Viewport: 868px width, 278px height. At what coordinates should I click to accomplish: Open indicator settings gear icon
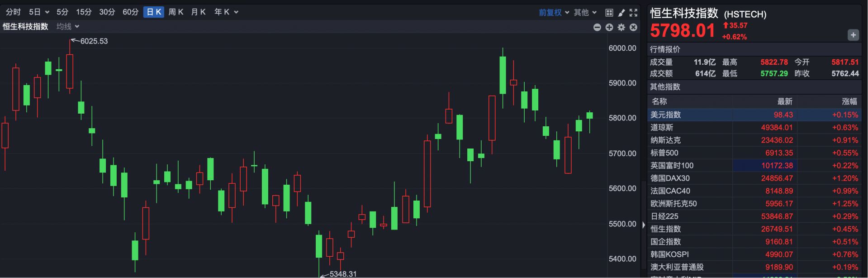(621, 28)
